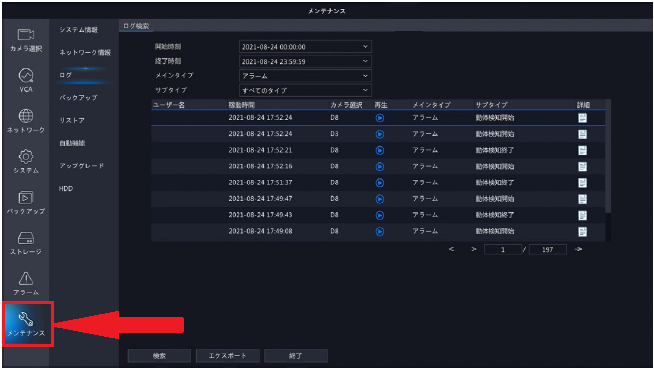Viewport: 654px width, 368px height.
Task: Click the ユーザー名 column header
Action: pos(169,105)
